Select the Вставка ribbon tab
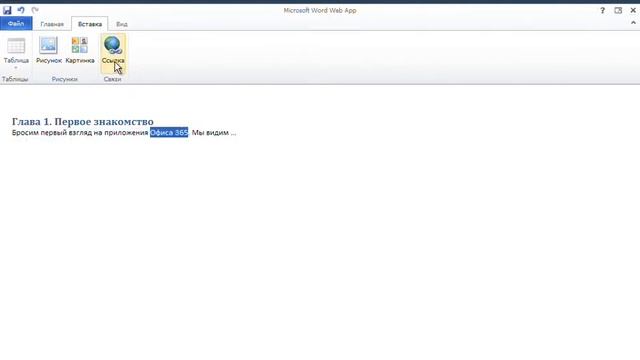640x360 pixels. [90, 24]
